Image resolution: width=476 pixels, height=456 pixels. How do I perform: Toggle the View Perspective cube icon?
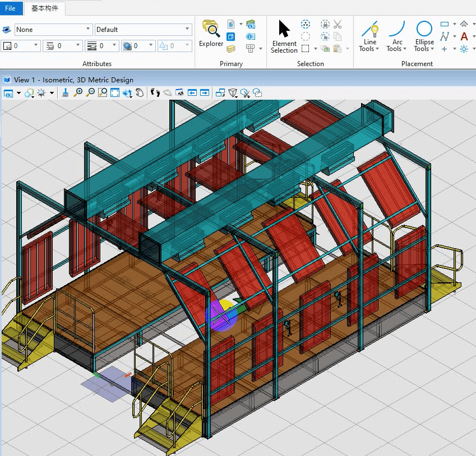click(233, 93)
